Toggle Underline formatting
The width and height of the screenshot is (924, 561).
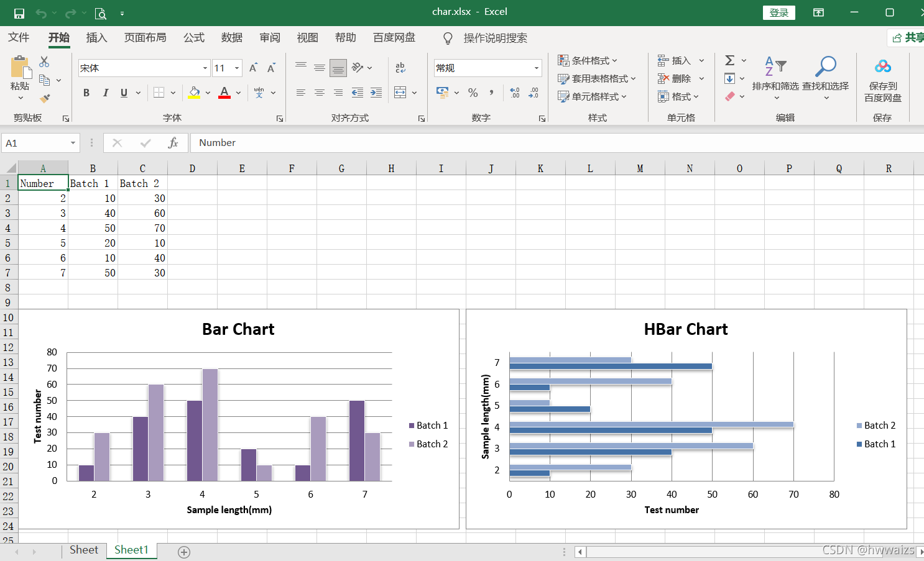click(124, 93)
